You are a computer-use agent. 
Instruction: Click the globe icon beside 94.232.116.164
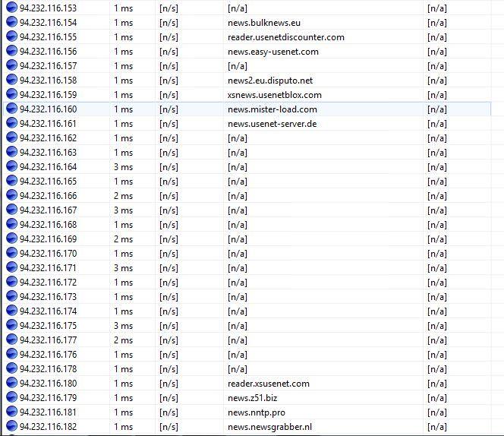tap(11, 166)
